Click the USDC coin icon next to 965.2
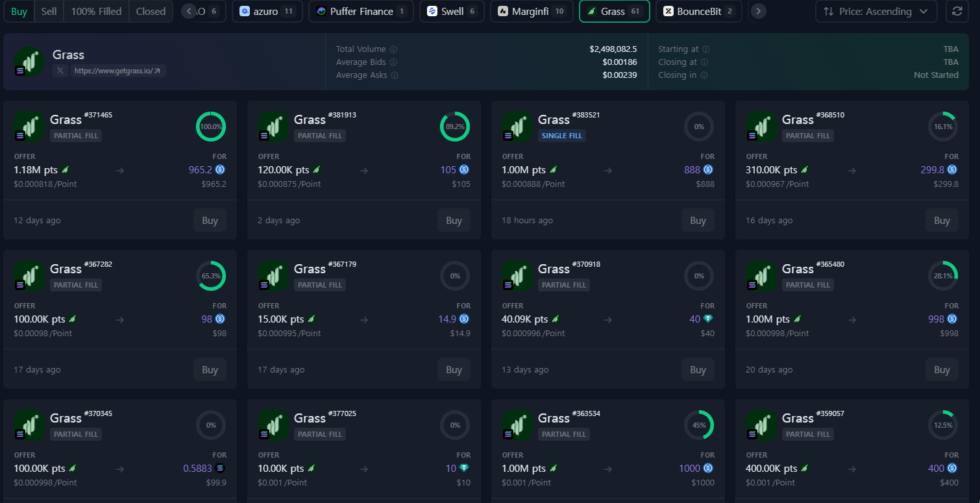Image resolution: width=980 pixels, height=503 pixels. click(x=220, y=170)
